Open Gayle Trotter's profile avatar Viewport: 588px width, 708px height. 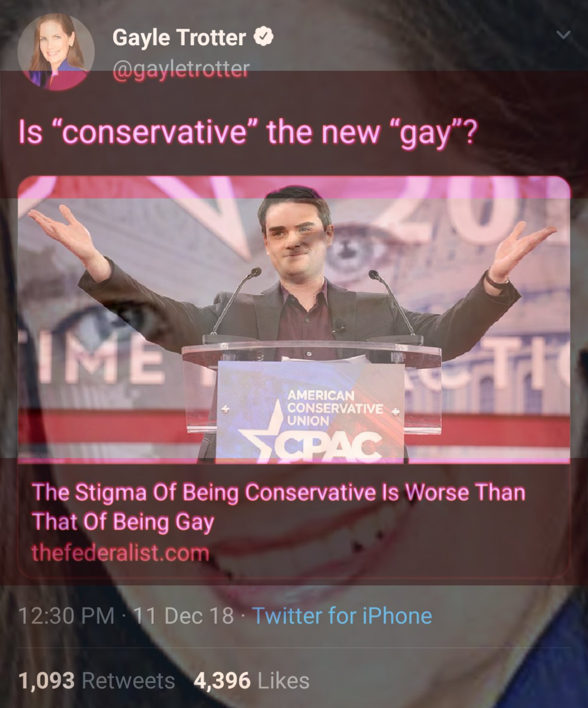click(56, 52)
